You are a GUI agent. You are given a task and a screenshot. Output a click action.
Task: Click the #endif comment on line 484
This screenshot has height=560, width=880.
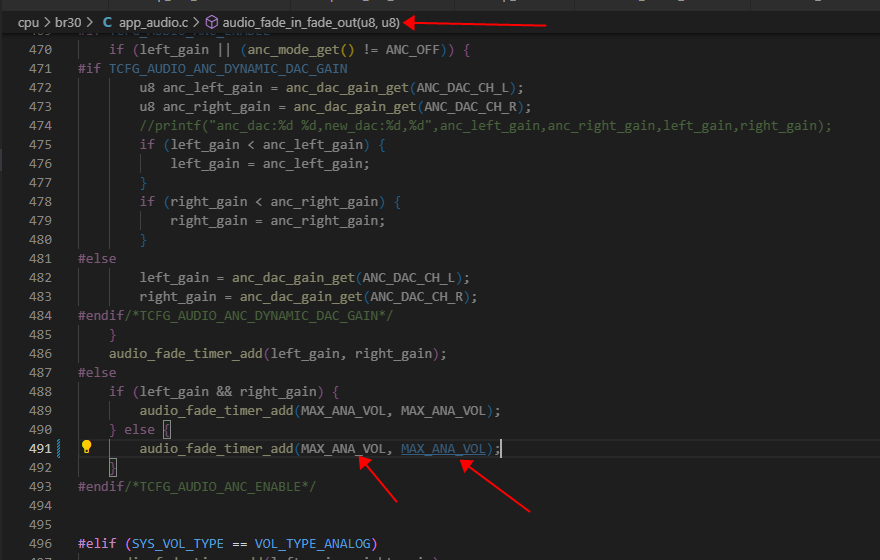pyautogui.click(x=235, y=316)
